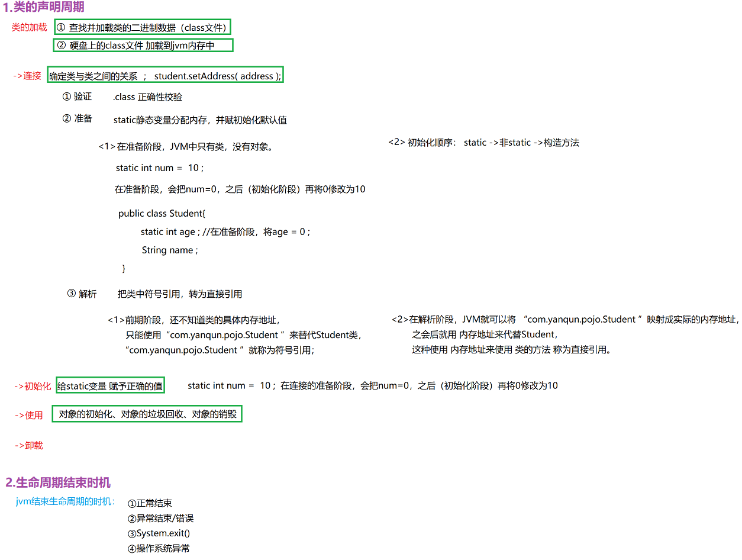Image resolution: width=742 pixels, height=560 pixels.
Task: Click the "public class Student{" code line
Action: (x=162, y=213)
